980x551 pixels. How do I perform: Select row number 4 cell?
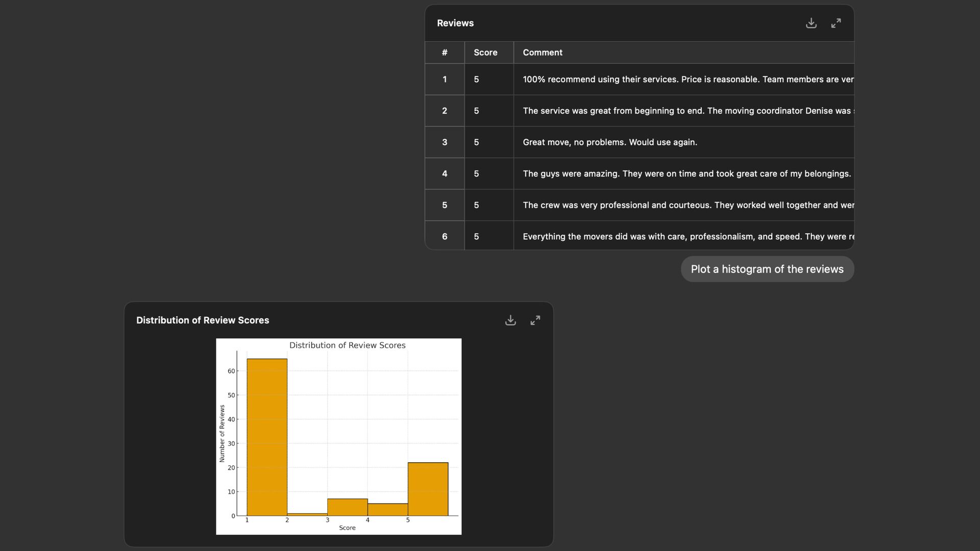[x=445, y=174]
